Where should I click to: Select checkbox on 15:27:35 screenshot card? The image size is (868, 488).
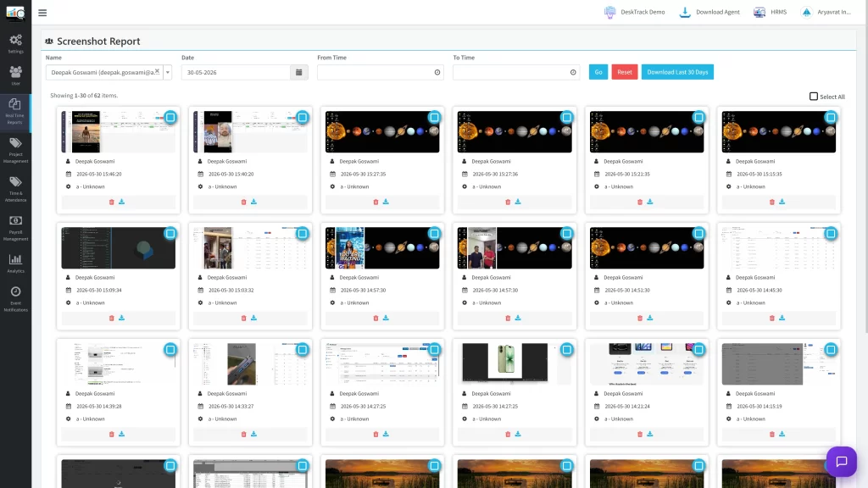click(x=435, y=117)
